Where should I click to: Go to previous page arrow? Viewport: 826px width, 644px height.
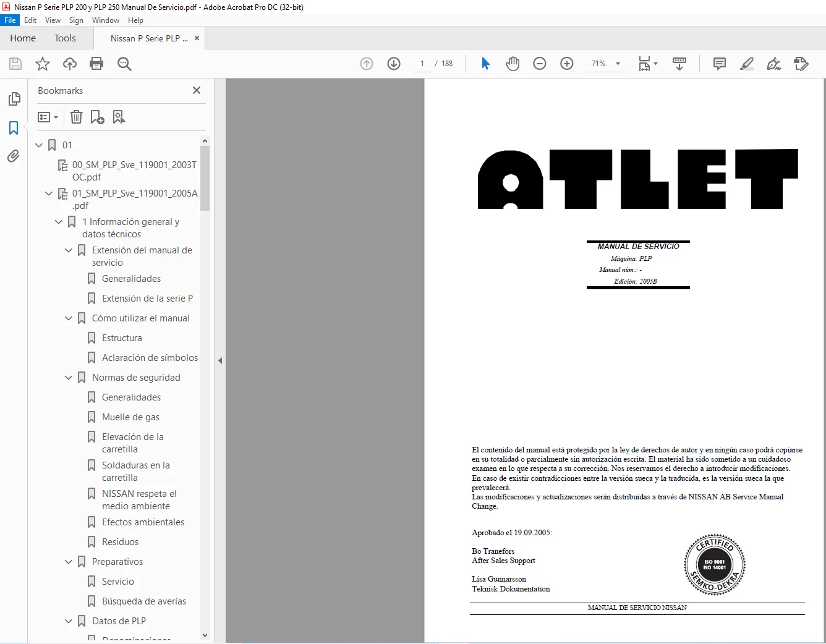367,64
